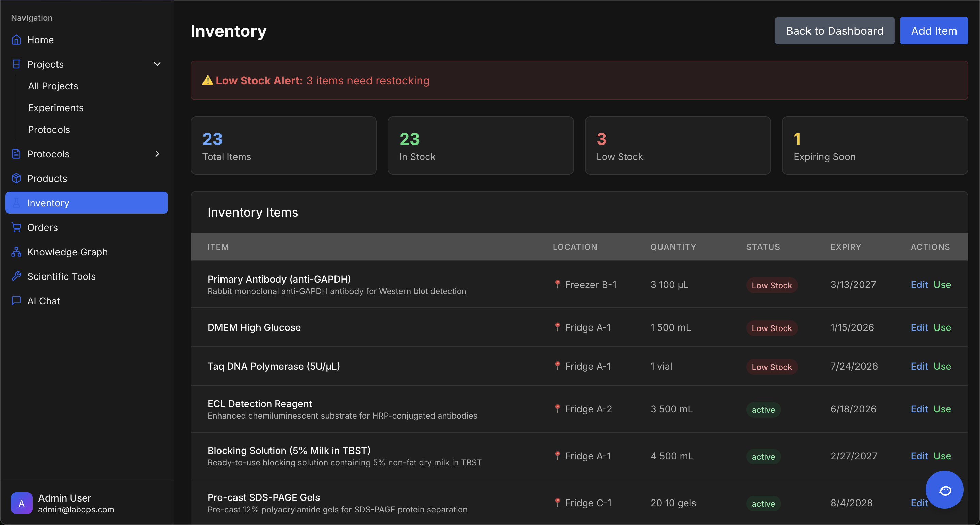Click the warning icon in the Low Stock Alert
980x525 pixels.
[207, 80]
